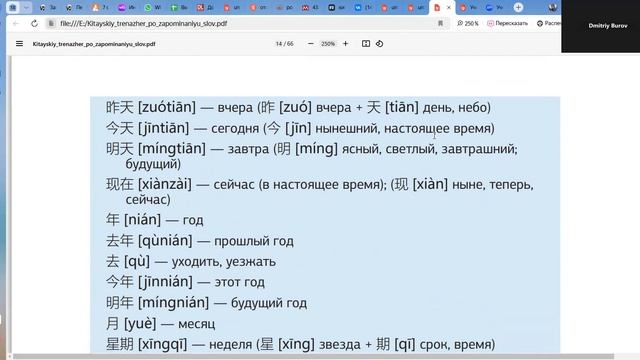This screenshot has width=640, height=360.
Task: Click the text 星 [xīng] звезда
Action: click(x=310, y=344)
